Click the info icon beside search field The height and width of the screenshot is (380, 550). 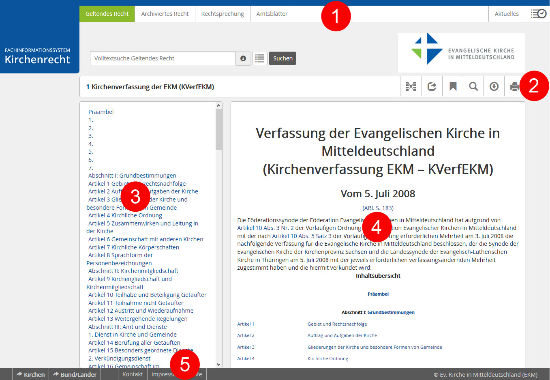click(243, 58)
